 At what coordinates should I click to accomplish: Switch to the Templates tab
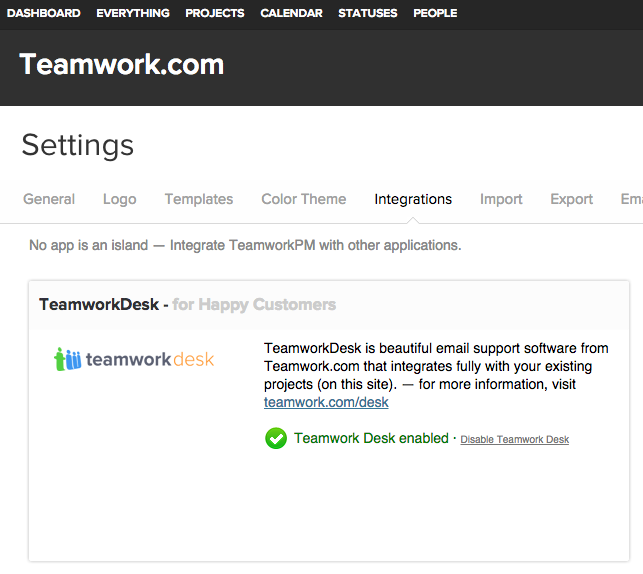point(199,199)
